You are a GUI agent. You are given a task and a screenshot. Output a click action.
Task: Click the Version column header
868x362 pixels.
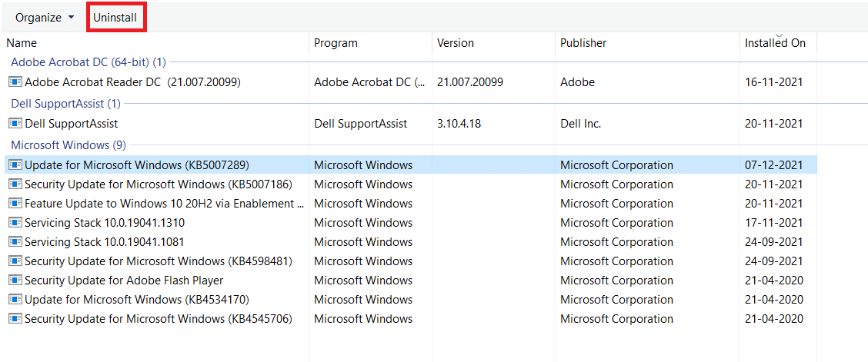coord(455,43)
